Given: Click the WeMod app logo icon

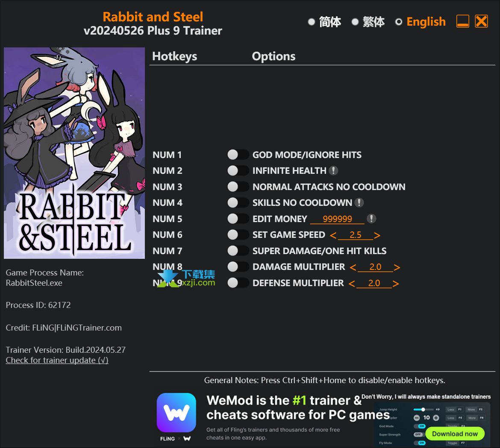Looking at the screenshot, I should (176, 412).
